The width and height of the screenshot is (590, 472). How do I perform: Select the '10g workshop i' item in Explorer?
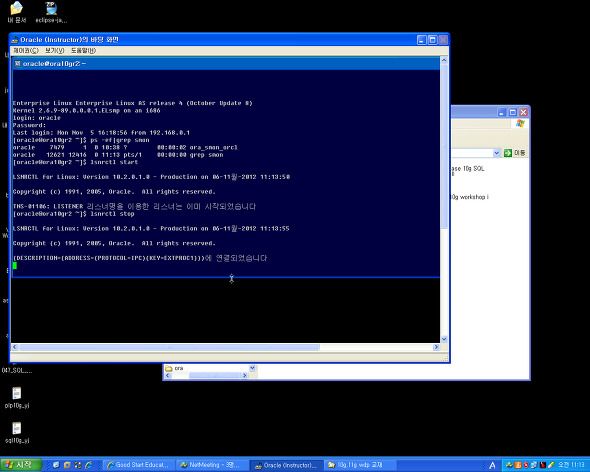[470, 197]
